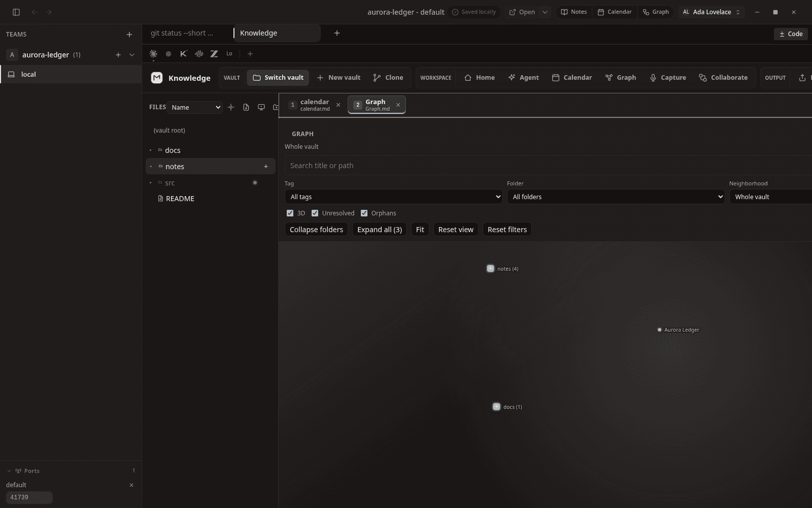Open the Agent workspace item
Viewport: 812px width, 508px height.
523,78
